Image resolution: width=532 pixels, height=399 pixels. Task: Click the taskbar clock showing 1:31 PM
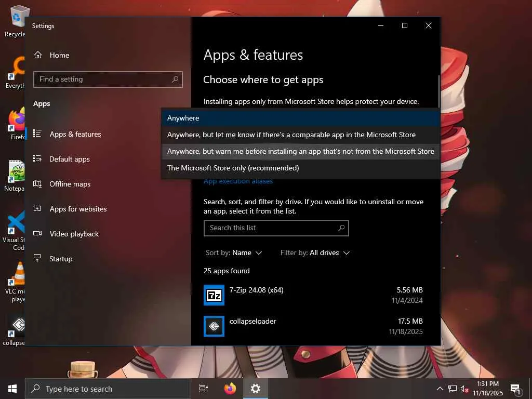(x=488, y=389)
